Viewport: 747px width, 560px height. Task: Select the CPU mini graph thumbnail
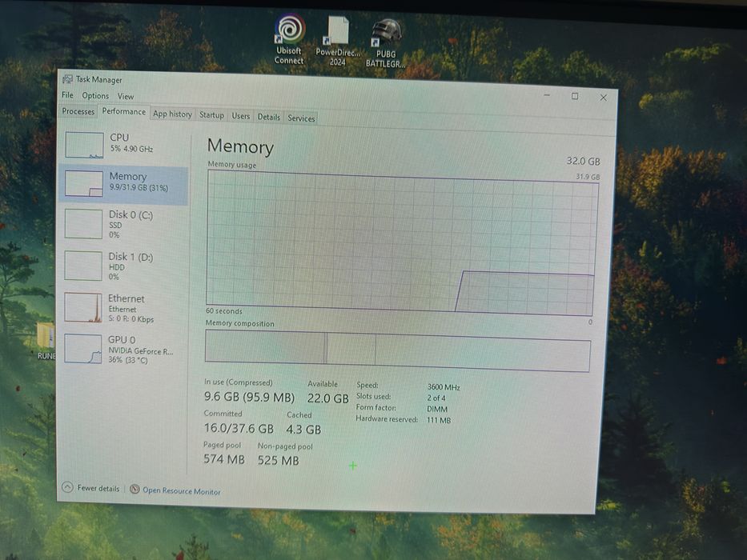84,145
